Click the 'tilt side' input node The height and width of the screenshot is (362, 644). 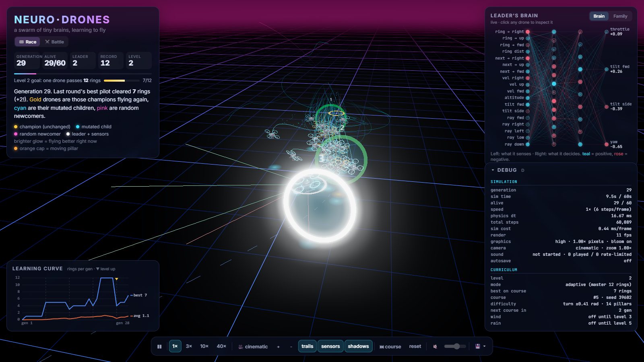[528, 111]
